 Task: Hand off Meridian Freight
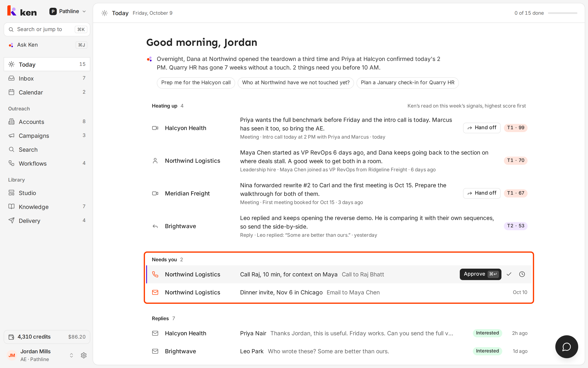(482, 193)
